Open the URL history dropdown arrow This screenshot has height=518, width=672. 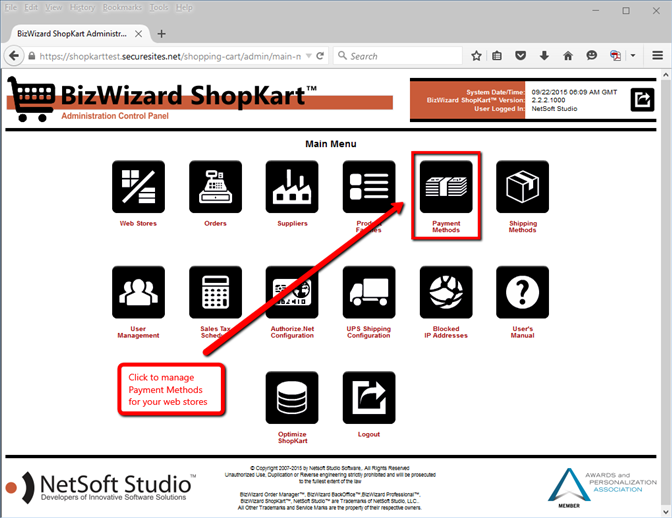(x=309, y=56)
